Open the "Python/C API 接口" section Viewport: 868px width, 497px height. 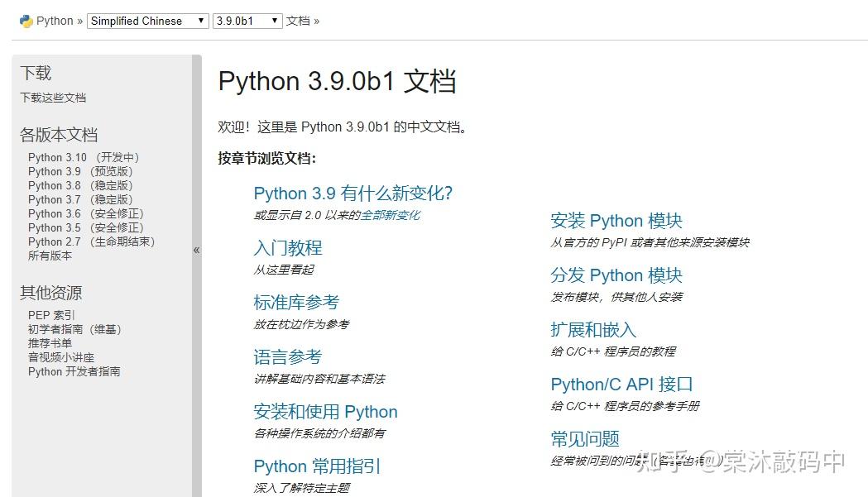click(x=621, y=384)
